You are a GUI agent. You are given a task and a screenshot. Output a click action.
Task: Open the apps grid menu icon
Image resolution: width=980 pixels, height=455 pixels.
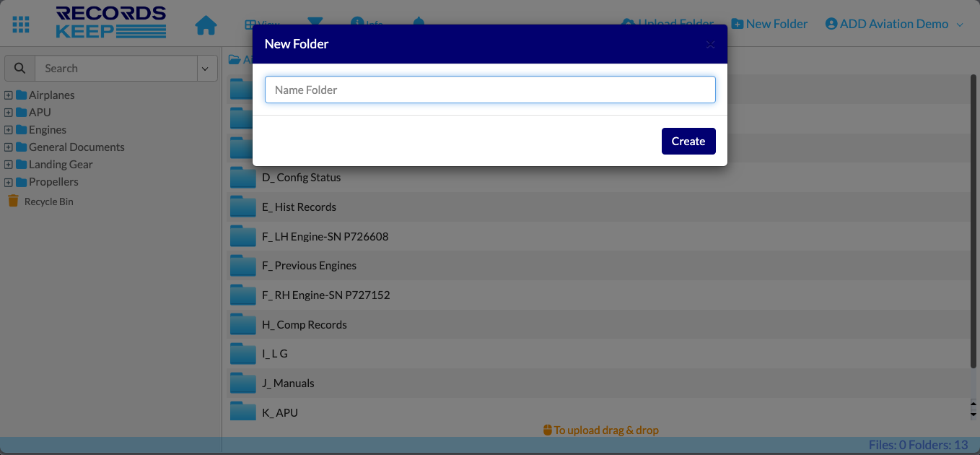tap(21, 25)
